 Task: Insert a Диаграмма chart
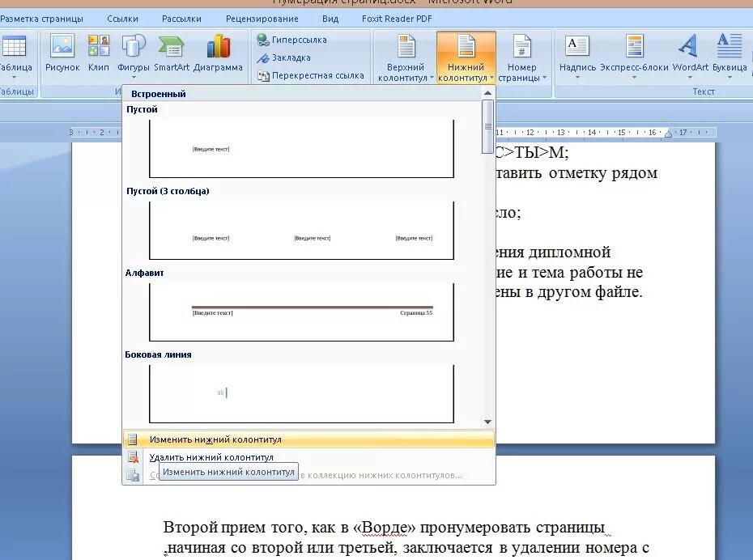[218, 53]
